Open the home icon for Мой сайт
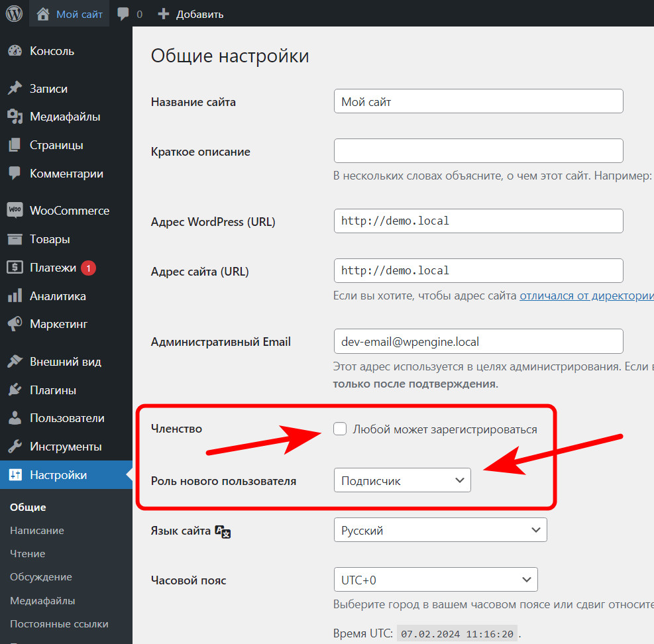Screen dimensions: 654x644 43,14
